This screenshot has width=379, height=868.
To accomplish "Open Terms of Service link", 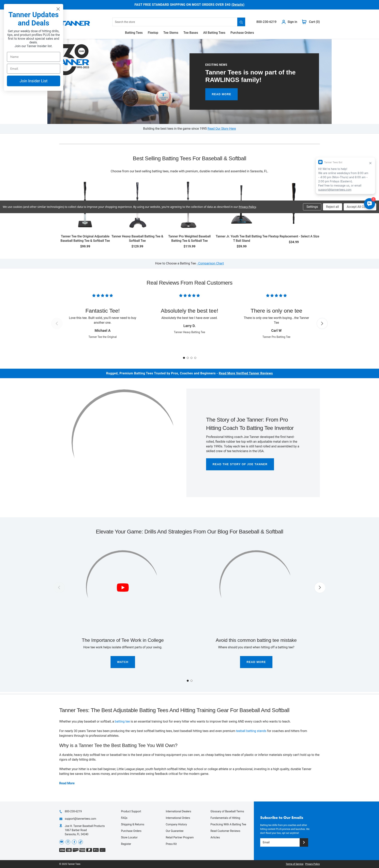I will [295, 864].
